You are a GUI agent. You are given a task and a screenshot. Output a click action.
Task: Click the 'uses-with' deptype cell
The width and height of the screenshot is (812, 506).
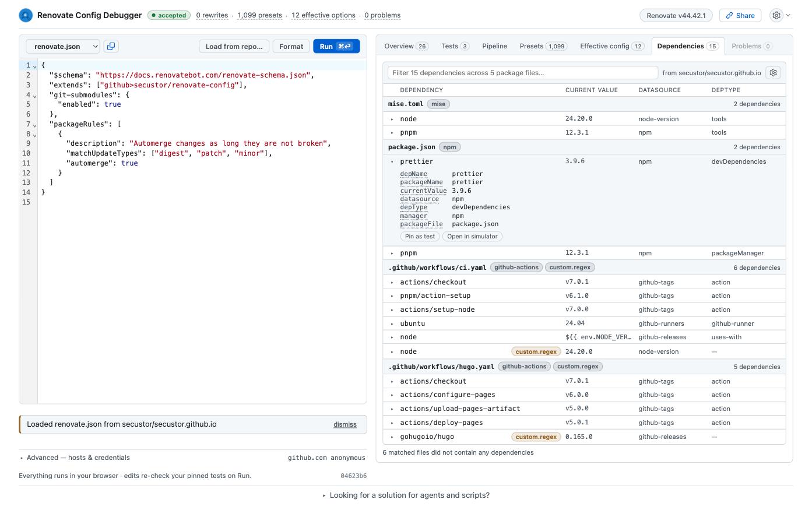(726, 337)
